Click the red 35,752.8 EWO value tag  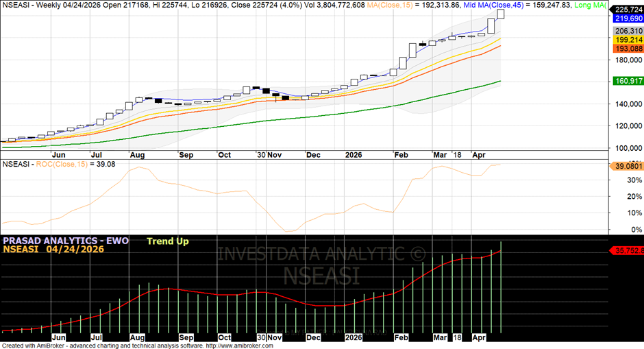(626, 251)
